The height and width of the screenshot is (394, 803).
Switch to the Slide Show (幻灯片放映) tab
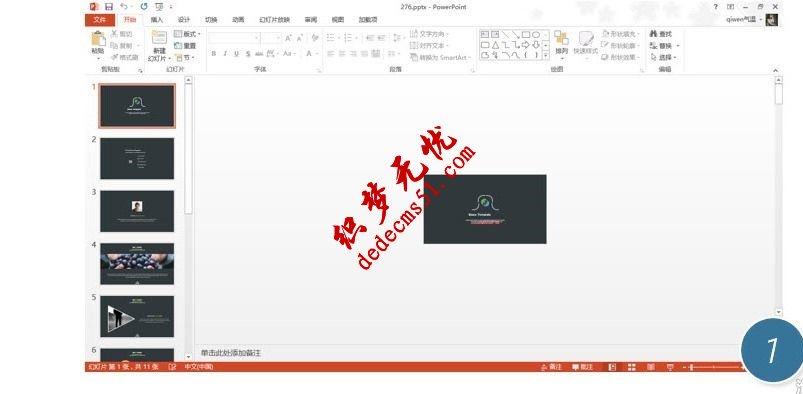274,19
